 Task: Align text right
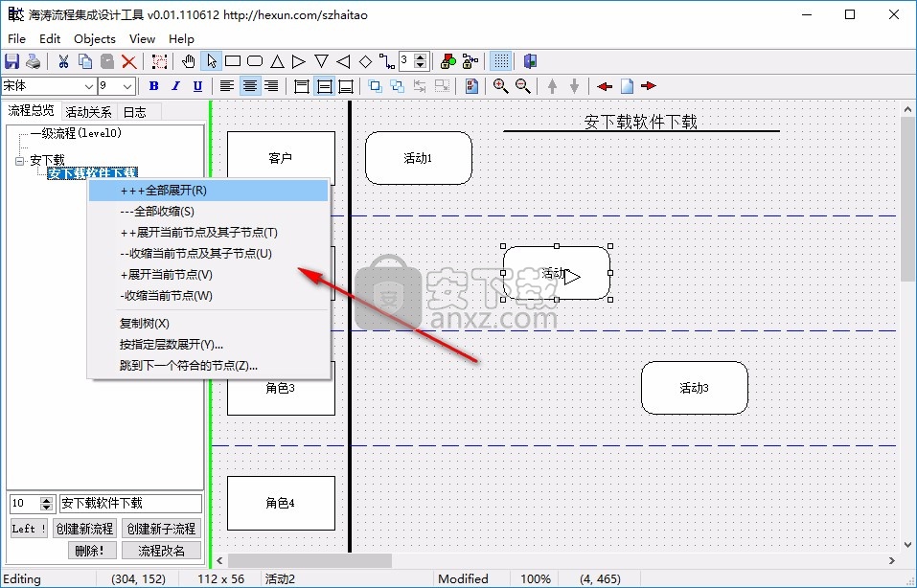tap(271, 86)
